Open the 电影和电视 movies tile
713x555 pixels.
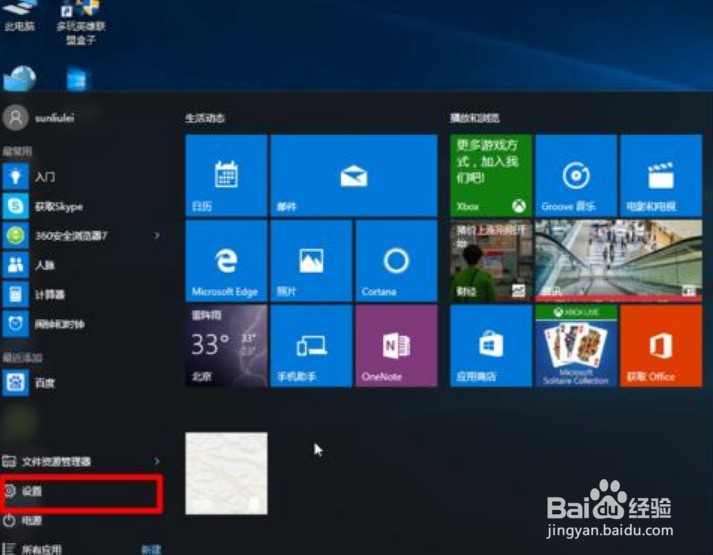661,175
